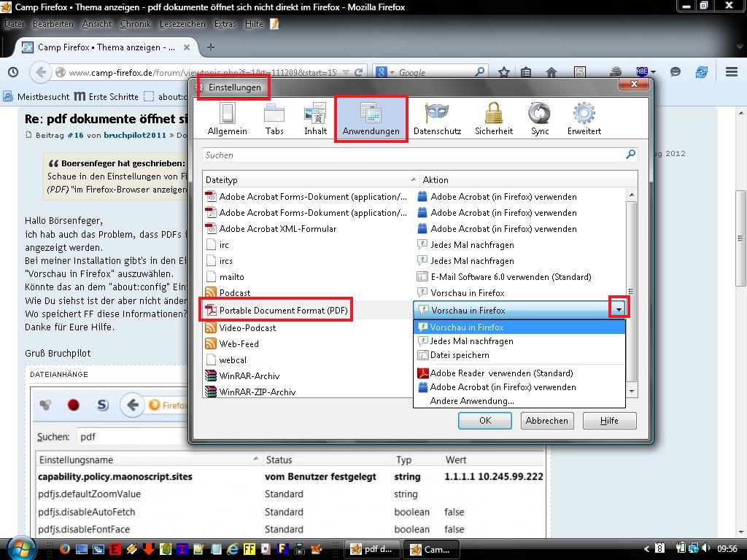Open the Inhalt settings panel
Screen dimensions: 747x560
coord(315,119)
